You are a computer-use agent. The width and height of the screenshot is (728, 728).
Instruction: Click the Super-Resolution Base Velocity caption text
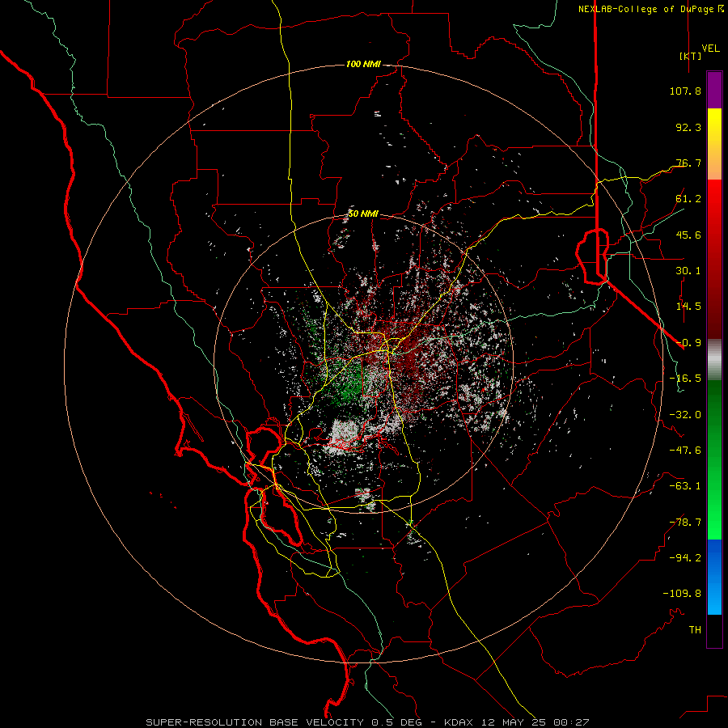367,722
